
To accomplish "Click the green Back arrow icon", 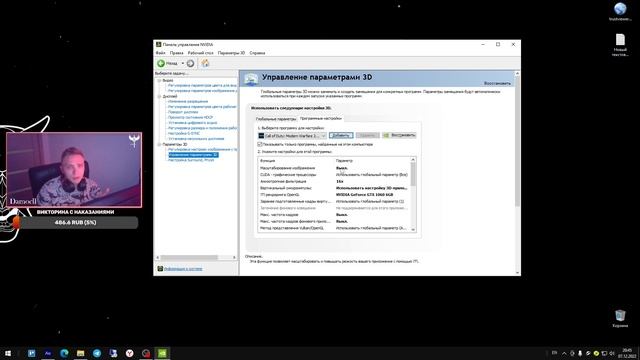I will [x=161, y=63].
